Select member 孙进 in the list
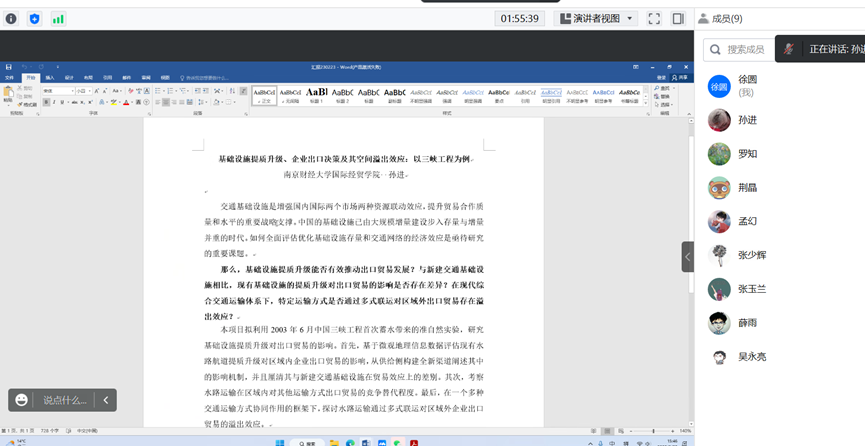The height and width of the screenshot is (446, 865). tap(747, 120)
